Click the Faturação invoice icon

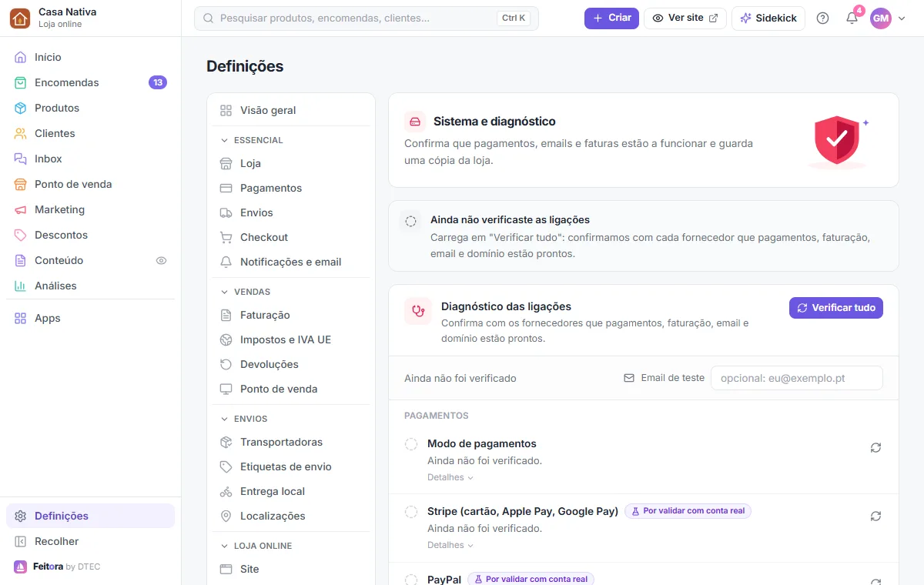[226, 315]
